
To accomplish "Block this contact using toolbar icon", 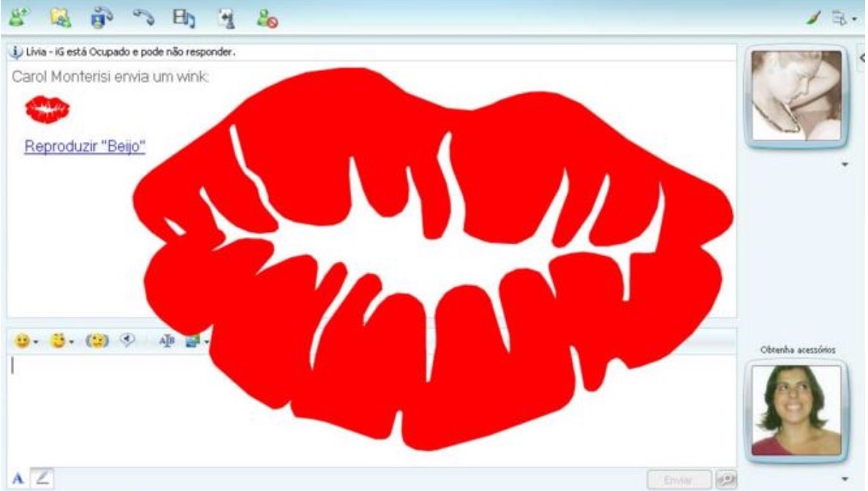I will 264,16.
